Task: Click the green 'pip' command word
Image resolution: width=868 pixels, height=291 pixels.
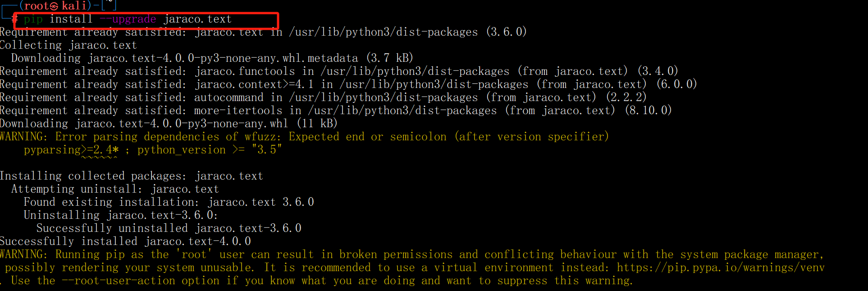Action: (33, 19)
